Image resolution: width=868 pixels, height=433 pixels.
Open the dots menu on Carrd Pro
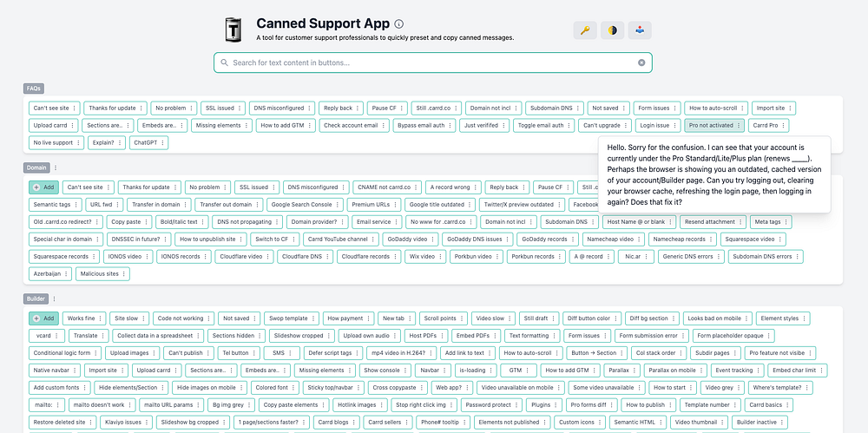783,126
